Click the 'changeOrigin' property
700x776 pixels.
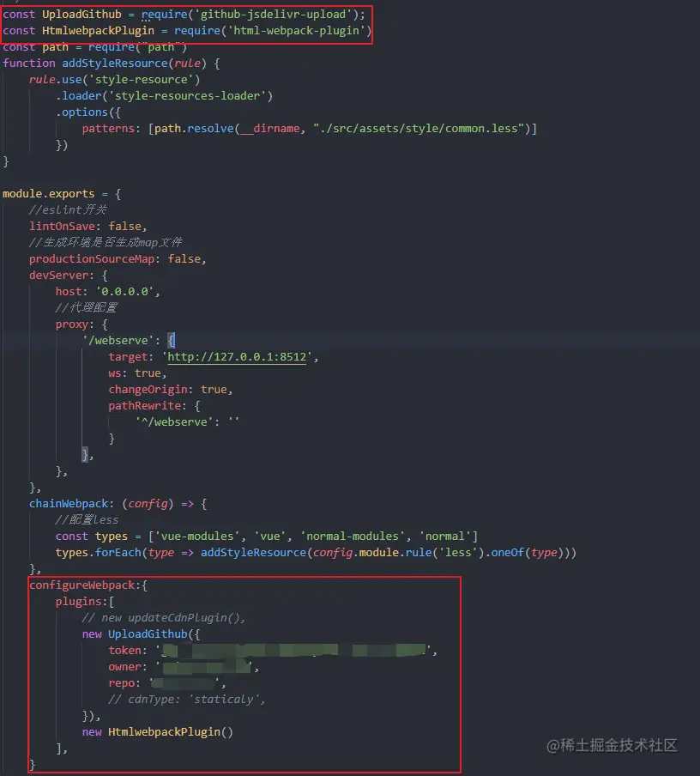coord(148,390)
